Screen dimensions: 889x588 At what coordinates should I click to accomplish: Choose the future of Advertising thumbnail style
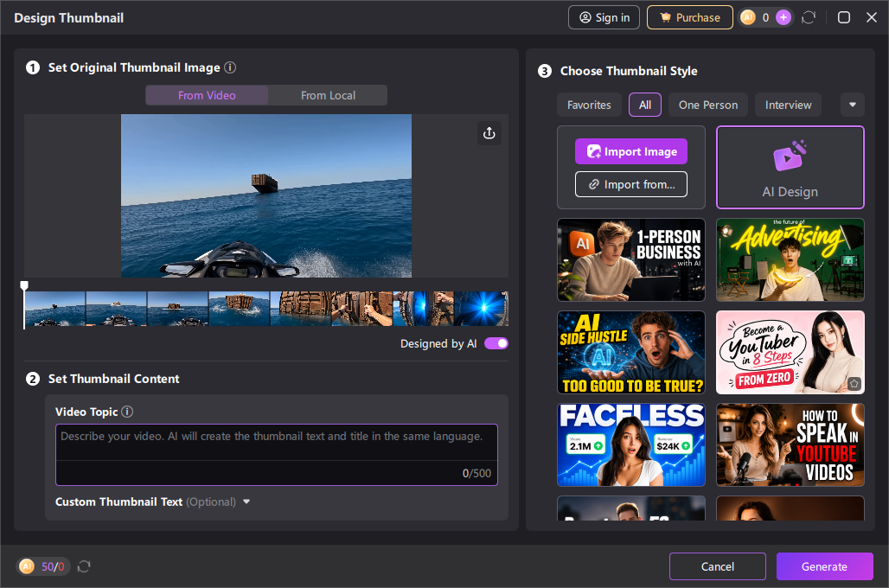(790, 259)
